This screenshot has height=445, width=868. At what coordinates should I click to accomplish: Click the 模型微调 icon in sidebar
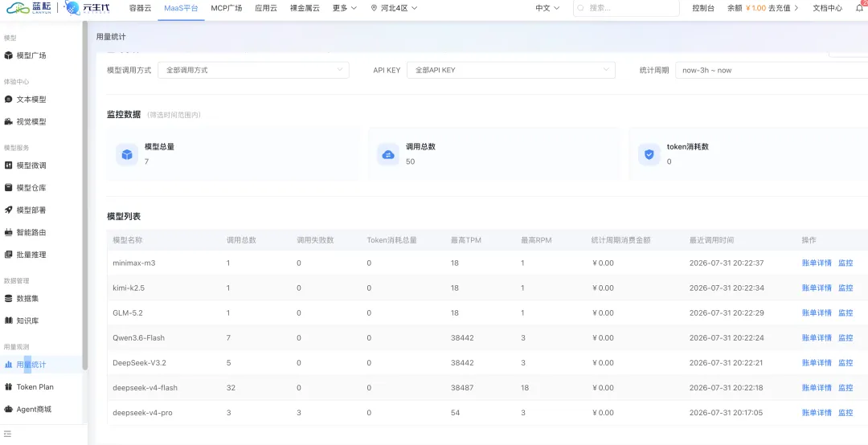pos(8,165)
